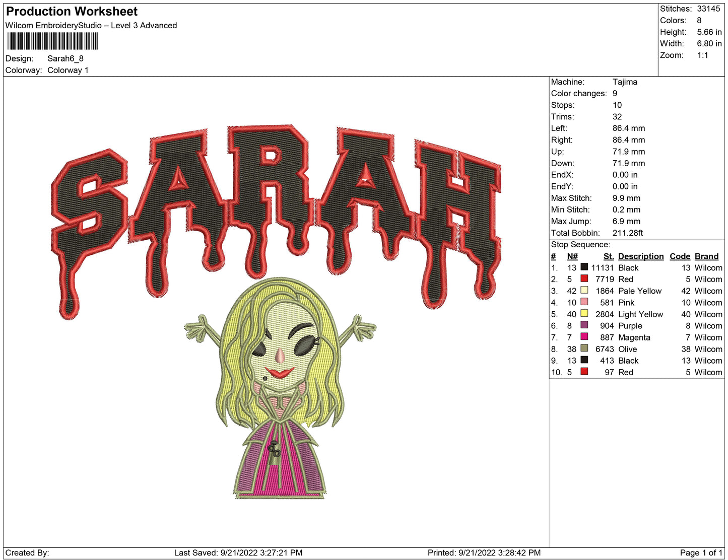The width and height of the screenshot is (728, 560).
Task: Click the Zoom value "1:1"
Action: 703,55
